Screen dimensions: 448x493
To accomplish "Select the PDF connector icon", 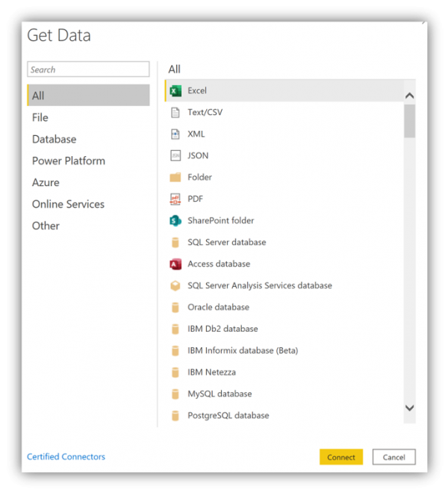I will 175,199.
